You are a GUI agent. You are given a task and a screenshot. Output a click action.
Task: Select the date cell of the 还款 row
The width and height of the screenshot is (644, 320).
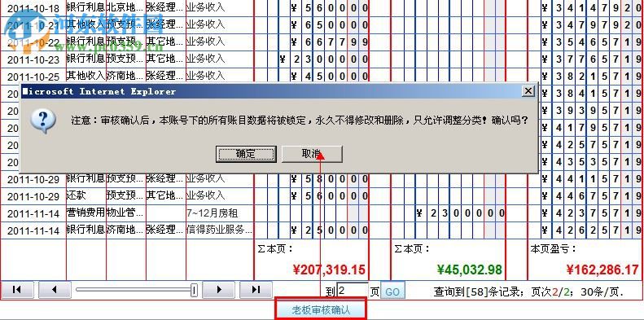(x=33, y=196)
